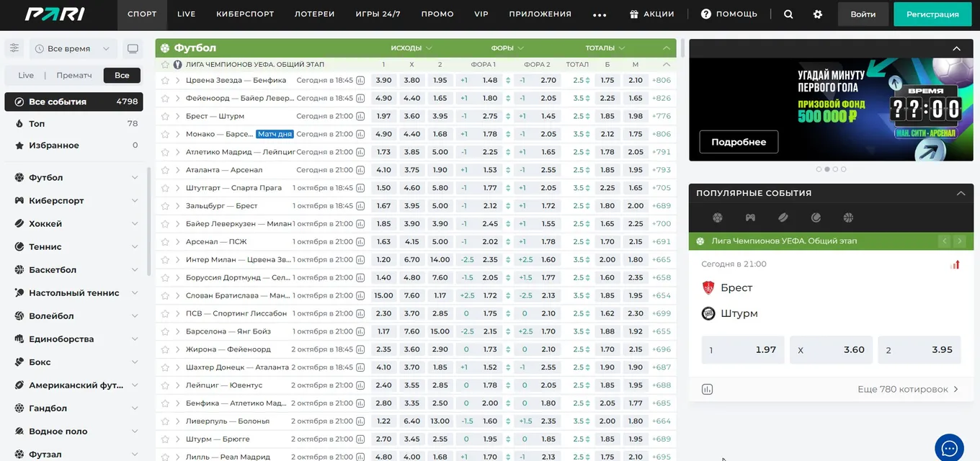The width and height of the screenshot is (980, 461).
Task: Select football icon in Популярные события
Action: click(717, 218)
